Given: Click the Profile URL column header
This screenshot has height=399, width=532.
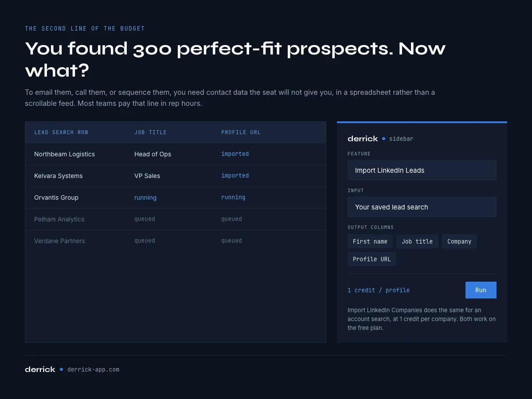Looking at the screenshot, I should tap(241, 132).
